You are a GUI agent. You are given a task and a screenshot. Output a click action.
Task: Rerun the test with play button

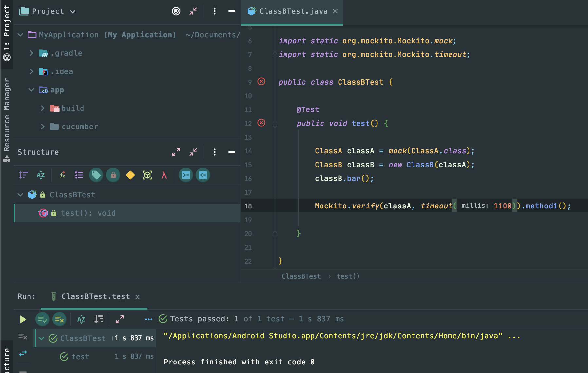23,319
